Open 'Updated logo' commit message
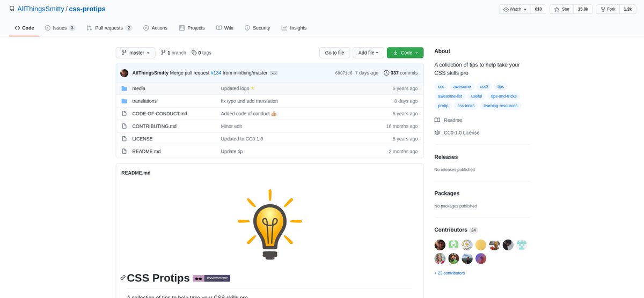 pyautogui.click(x=238, y=88)
